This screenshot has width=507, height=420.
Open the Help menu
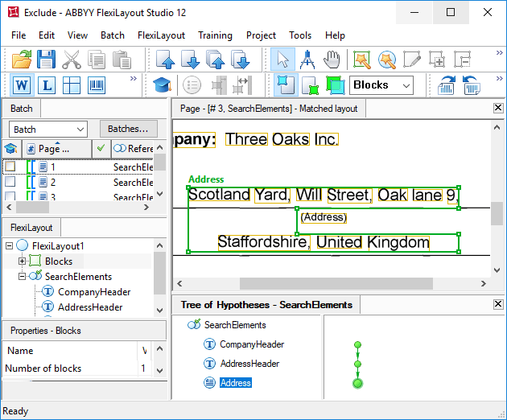(x=335, y=35)
